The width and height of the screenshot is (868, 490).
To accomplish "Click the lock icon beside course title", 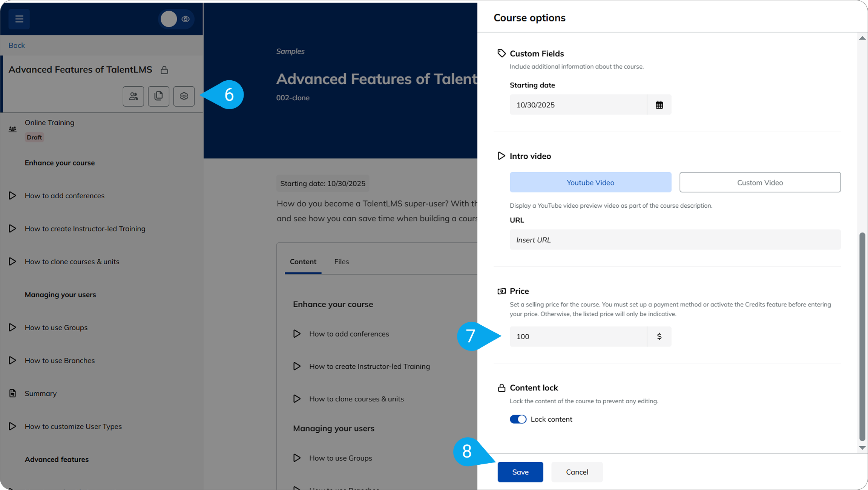I will pyautogui.click(x=164, y=70).
